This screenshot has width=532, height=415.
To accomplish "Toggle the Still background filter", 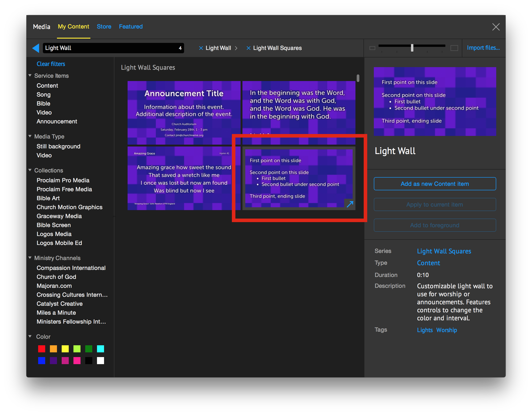I will click(58, 146).
